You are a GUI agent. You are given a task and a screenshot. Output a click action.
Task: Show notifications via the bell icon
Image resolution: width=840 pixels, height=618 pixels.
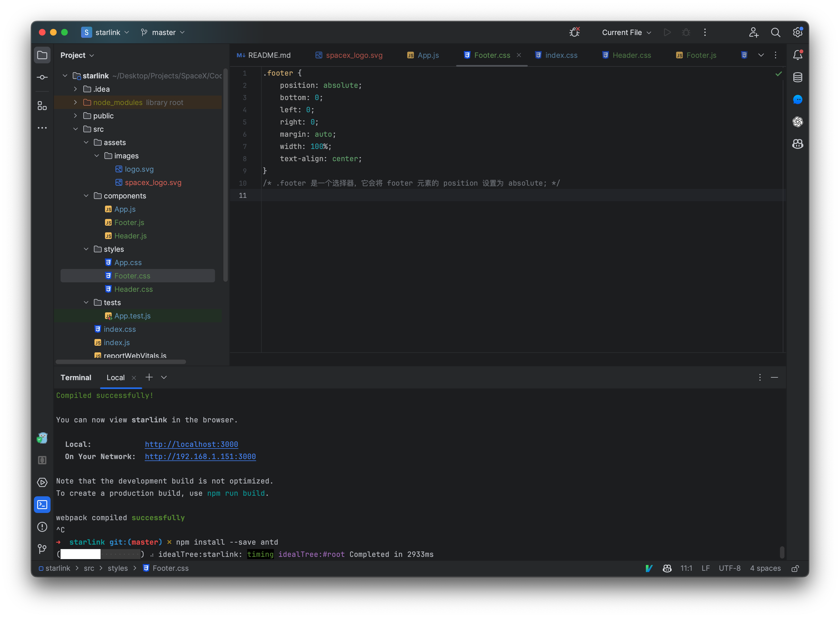click(797, 55)
